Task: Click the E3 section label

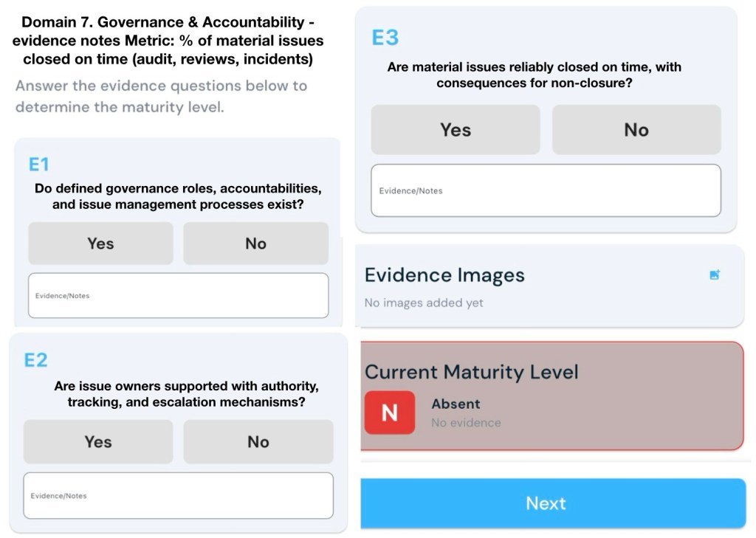Action: (x=385, y=38)
